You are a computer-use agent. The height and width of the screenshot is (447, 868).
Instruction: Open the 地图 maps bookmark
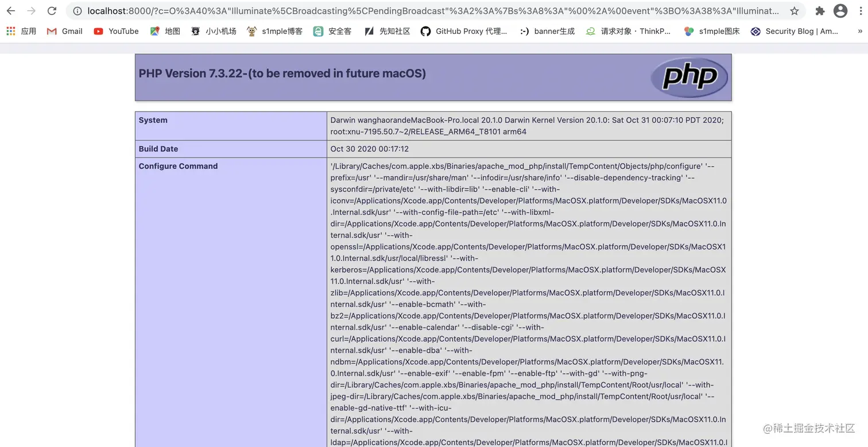(x=165, y=31)
